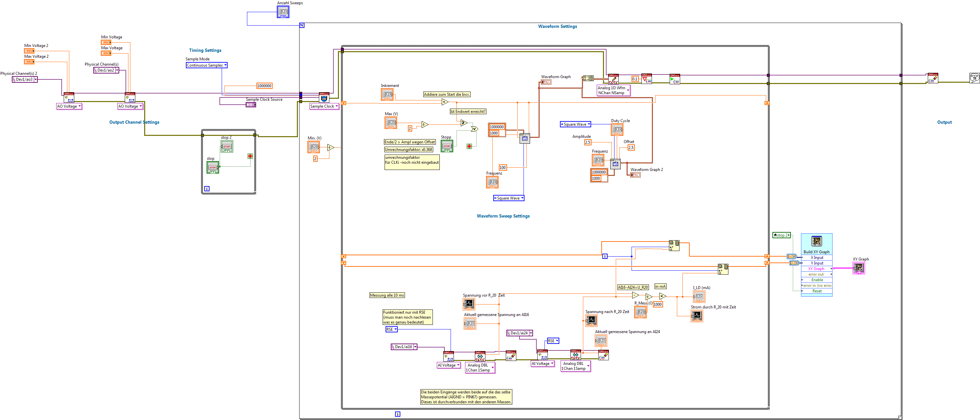Click the Enable input on Build XY Graph
The width and height of the screenshot is (980, 420).
[x=816, y=280]
